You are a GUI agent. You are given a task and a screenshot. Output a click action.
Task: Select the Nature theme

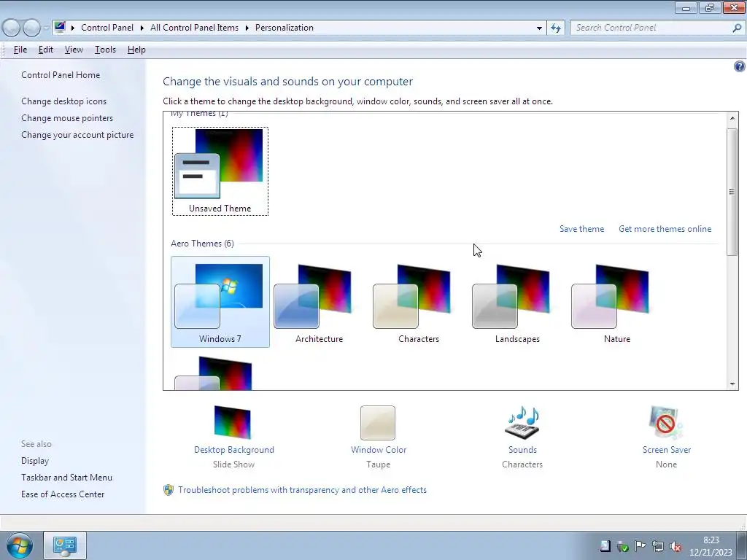(617, 301)
